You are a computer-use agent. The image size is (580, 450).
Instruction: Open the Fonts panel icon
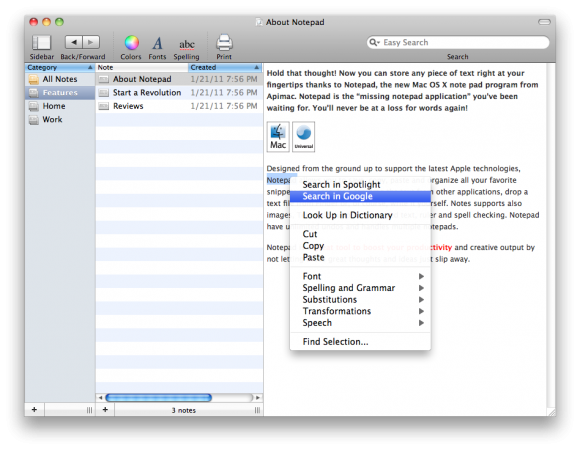click(x=158, y=43)
